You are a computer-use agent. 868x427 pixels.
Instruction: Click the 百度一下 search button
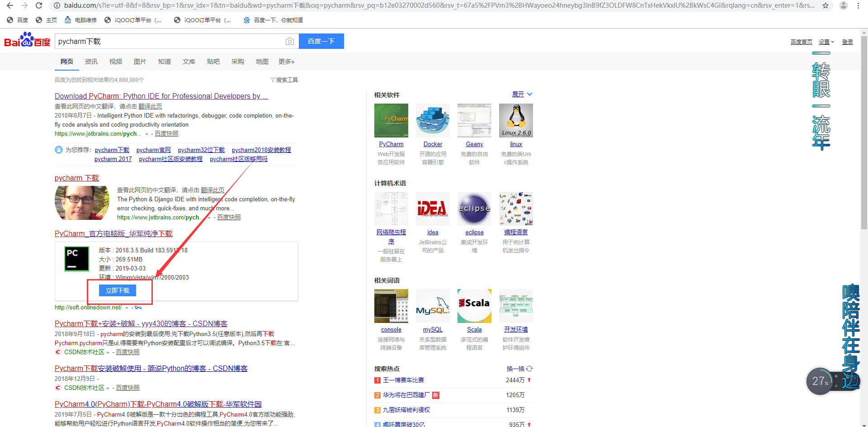321,41
